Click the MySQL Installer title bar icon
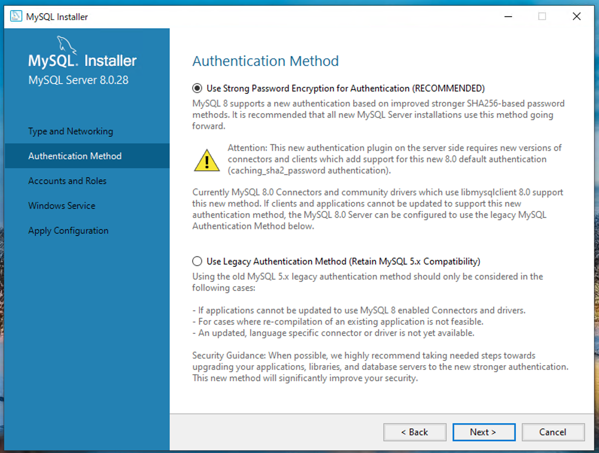 pos(16,16)
